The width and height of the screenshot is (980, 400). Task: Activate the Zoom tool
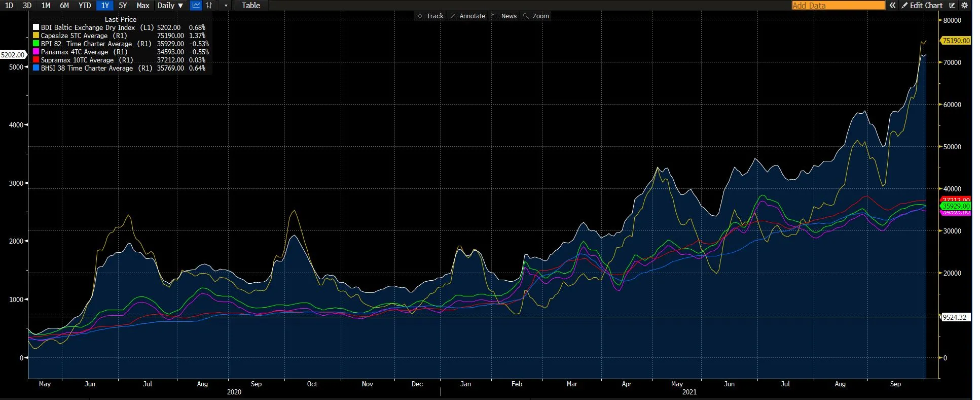click(536, 16)
